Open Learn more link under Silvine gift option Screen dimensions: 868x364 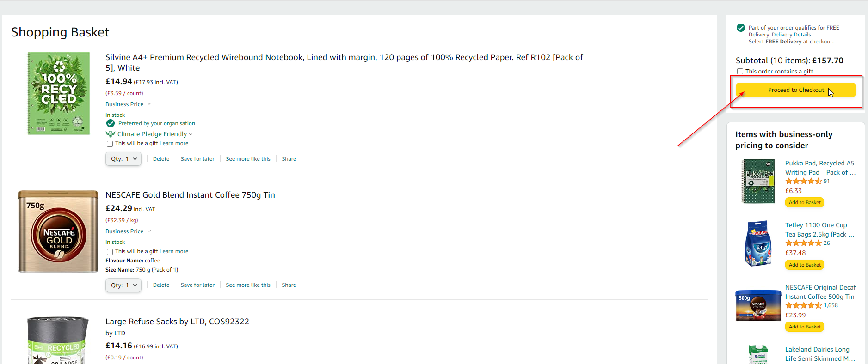pos(174,144)
